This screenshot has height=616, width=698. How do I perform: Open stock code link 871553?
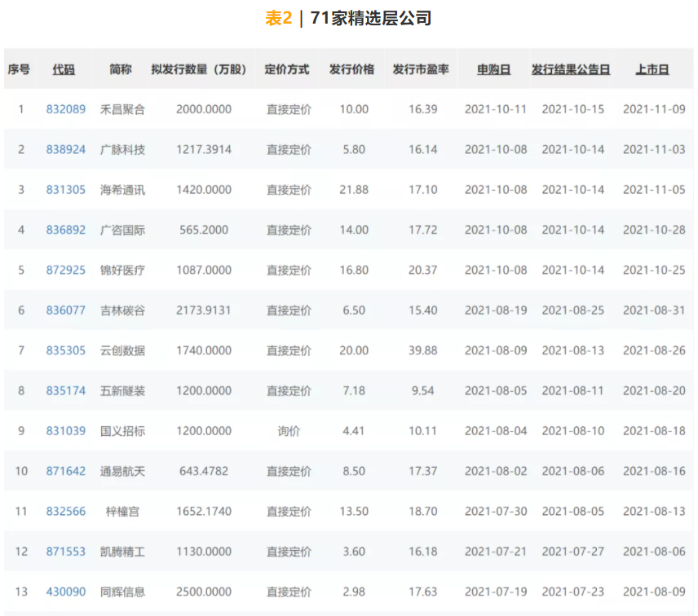tap(66, 552)
